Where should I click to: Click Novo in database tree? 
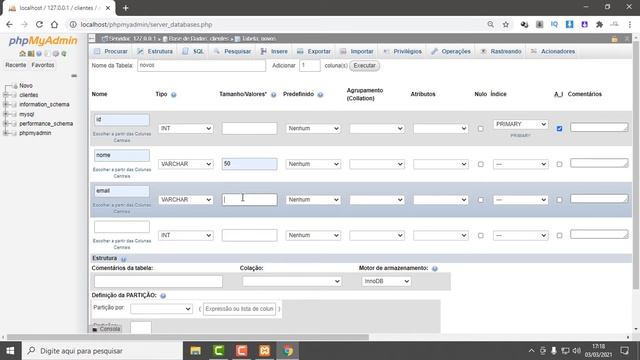[26, 86]
